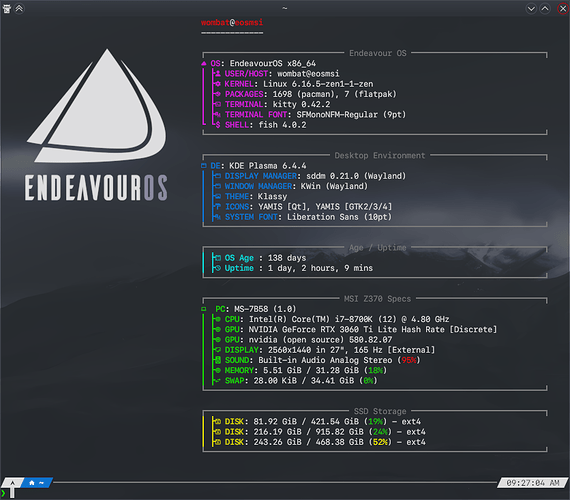Close the terminal with the red X
Screen dimensions: 570x500
(x=562, y=8)
